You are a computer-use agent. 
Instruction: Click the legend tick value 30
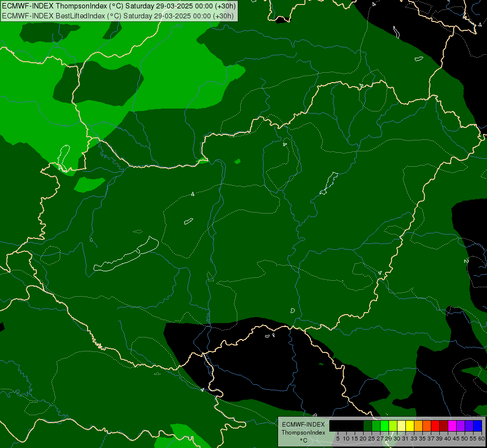(397, 439)
